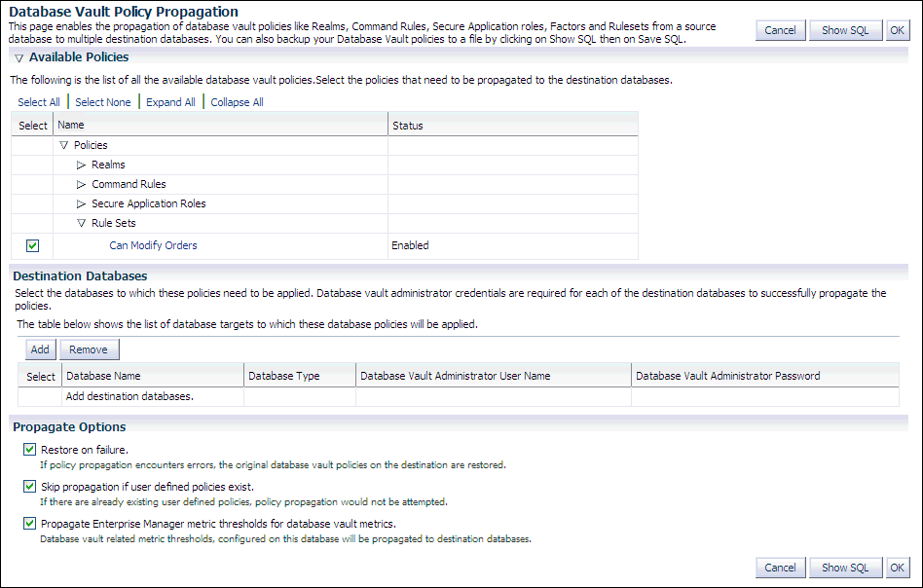This screenshot has width=923, height=588.
Task: Expand Secure Application Roles node
Action: coord(82,204)
